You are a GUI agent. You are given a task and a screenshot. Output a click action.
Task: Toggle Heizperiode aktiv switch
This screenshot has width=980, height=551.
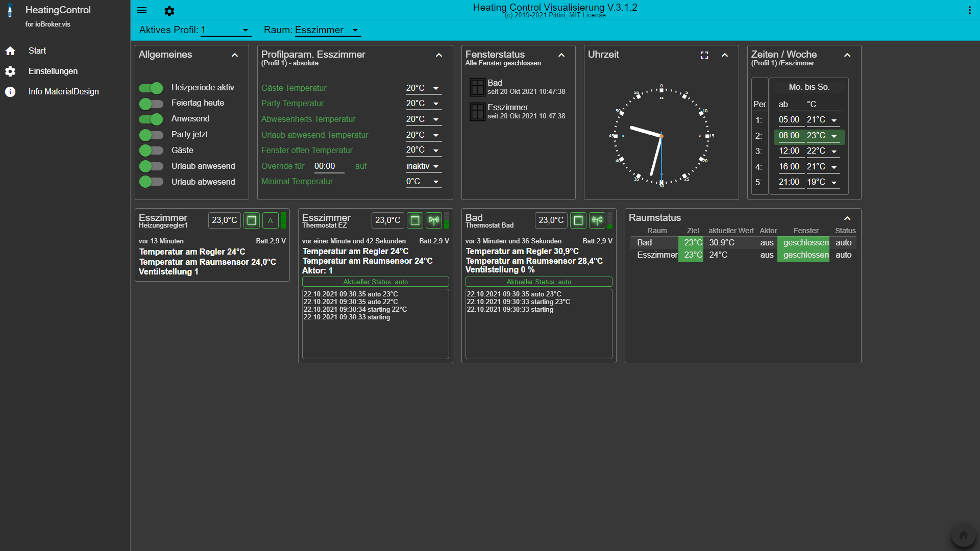tap(151, 88)
